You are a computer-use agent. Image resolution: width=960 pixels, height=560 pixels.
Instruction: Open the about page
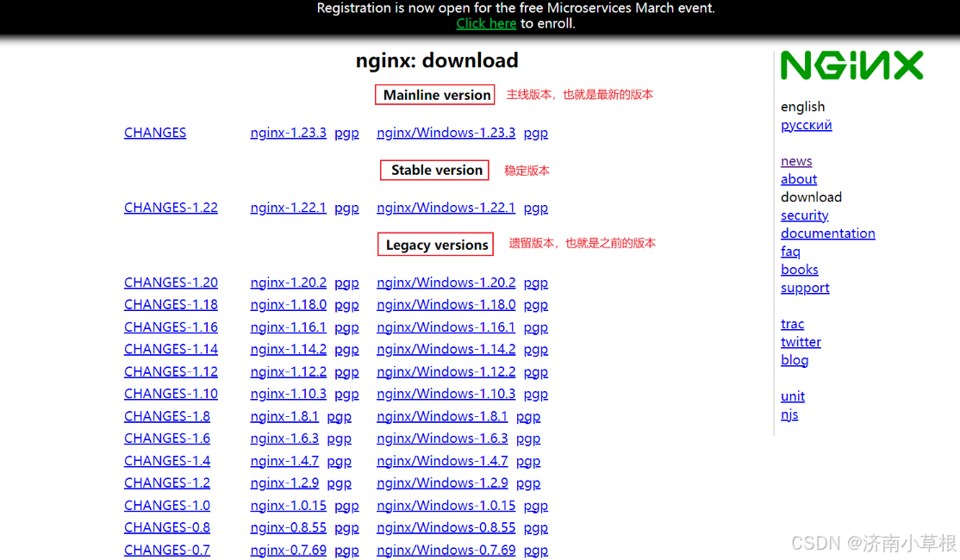click(x=799, y=179)
